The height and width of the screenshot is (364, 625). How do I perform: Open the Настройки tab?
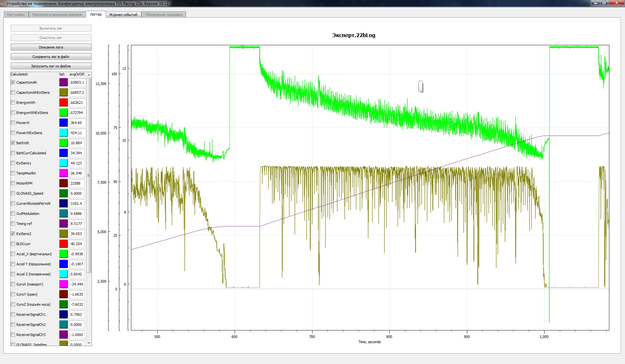pyautogui.click(x=16, y=15)
